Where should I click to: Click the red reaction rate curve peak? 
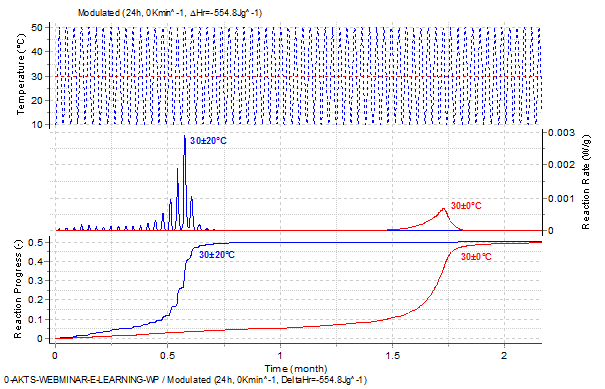pyautogui.click(x=444, y=209)
